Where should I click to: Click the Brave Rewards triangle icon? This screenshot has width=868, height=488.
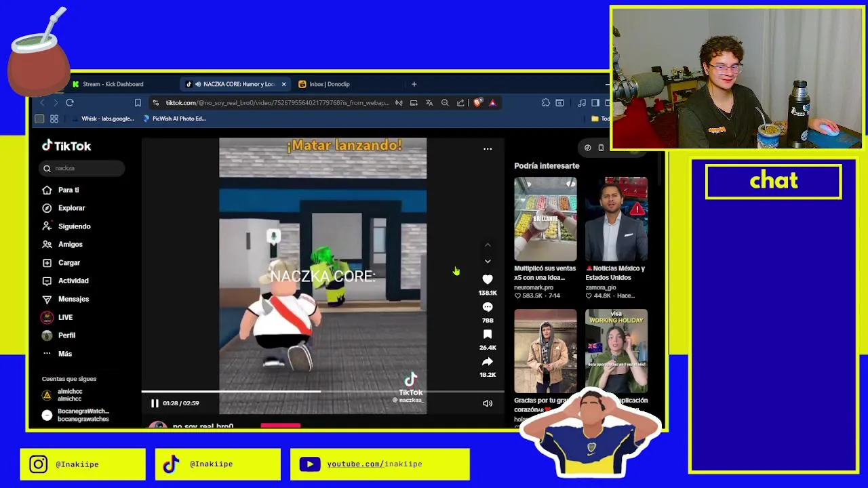[492, 102]
